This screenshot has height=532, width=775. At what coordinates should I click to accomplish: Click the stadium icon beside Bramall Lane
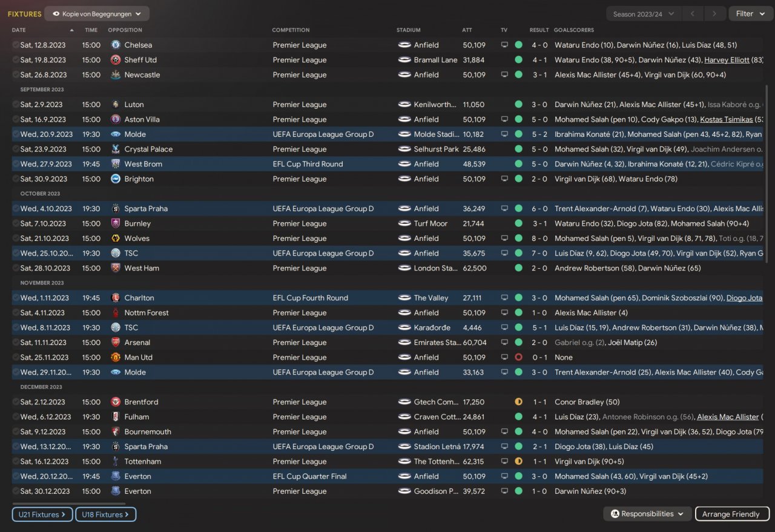click(x=404, y=60)
